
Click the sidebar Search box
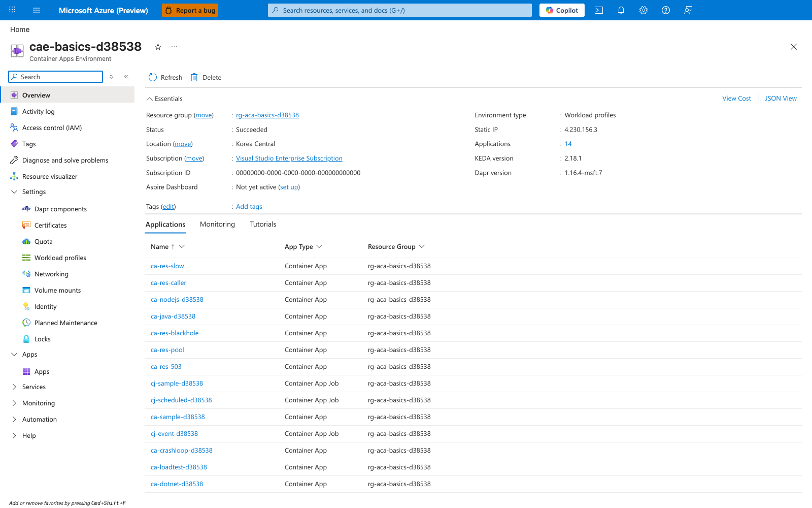tap(56, 77)
